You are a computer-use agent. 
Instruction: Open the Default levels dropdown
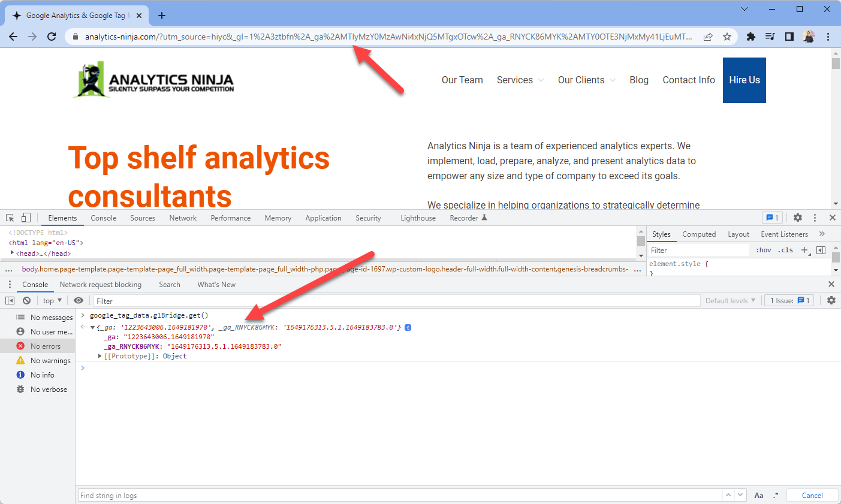[730, 301]
